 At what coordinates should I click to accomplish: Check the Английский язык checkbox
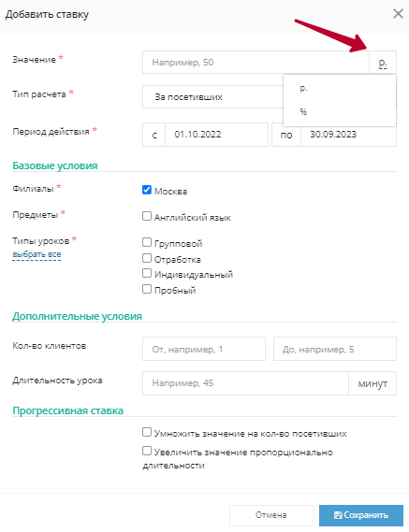[147, 216]
